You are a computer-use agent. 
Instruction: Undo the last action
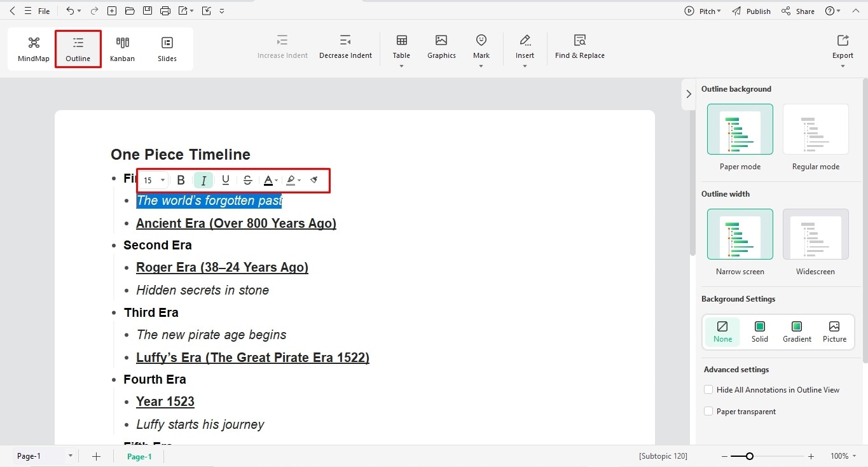(69, 11)
